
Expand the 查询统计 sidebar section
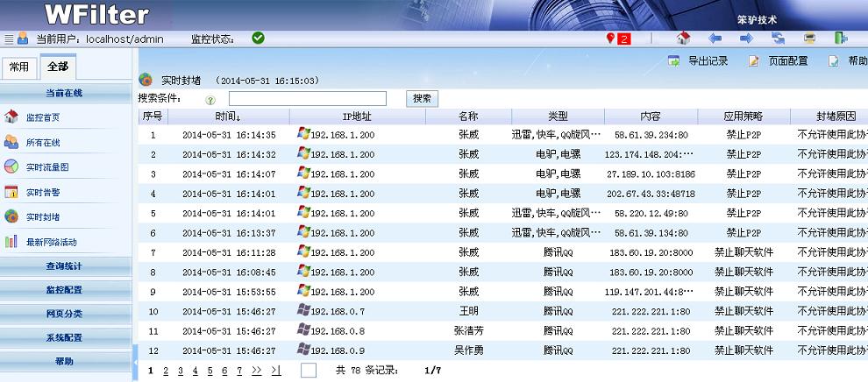(65, 265)
